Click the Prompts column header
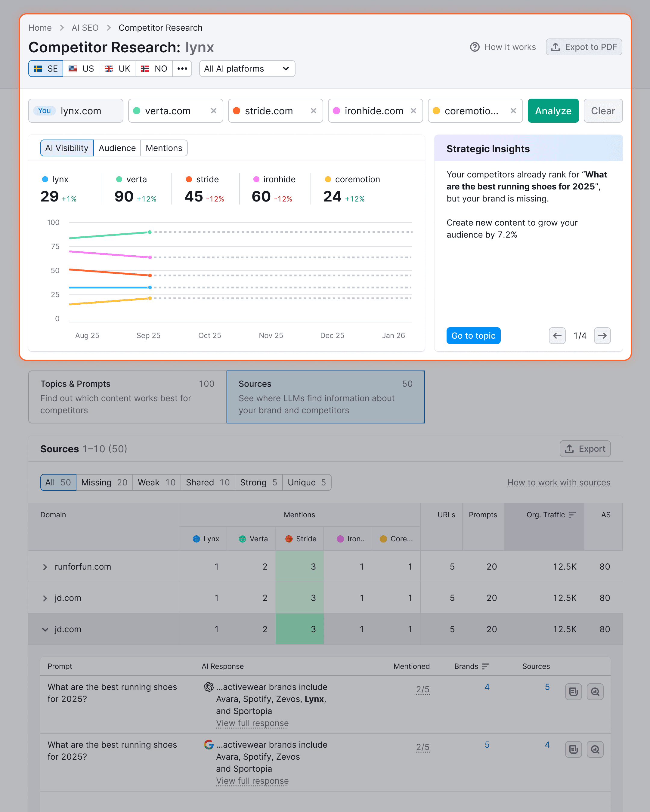 pos(483,515)
